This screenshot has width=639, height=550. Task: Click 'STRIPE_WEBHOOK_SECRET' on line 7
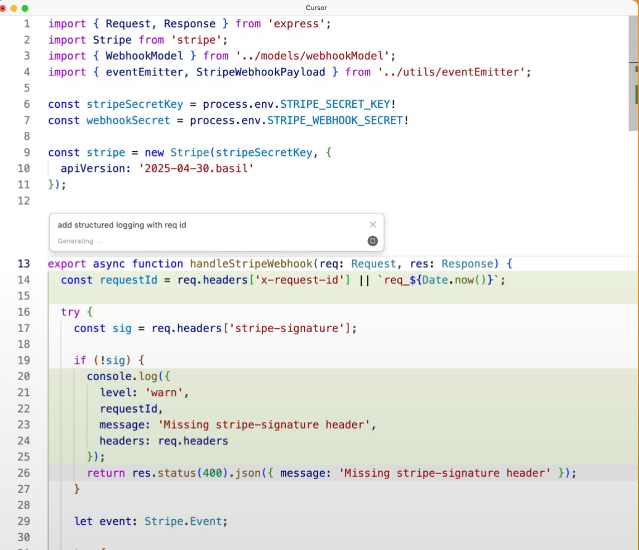click(335, 121)
